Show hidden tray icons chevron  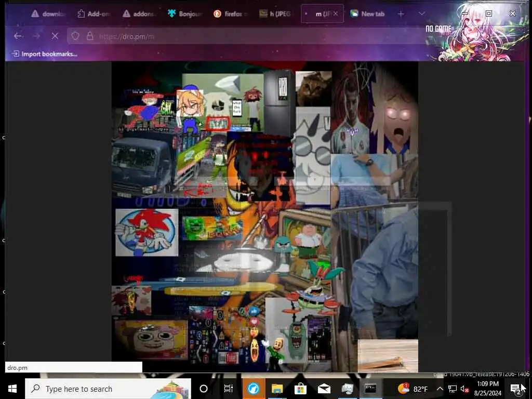tap(440, 389)
